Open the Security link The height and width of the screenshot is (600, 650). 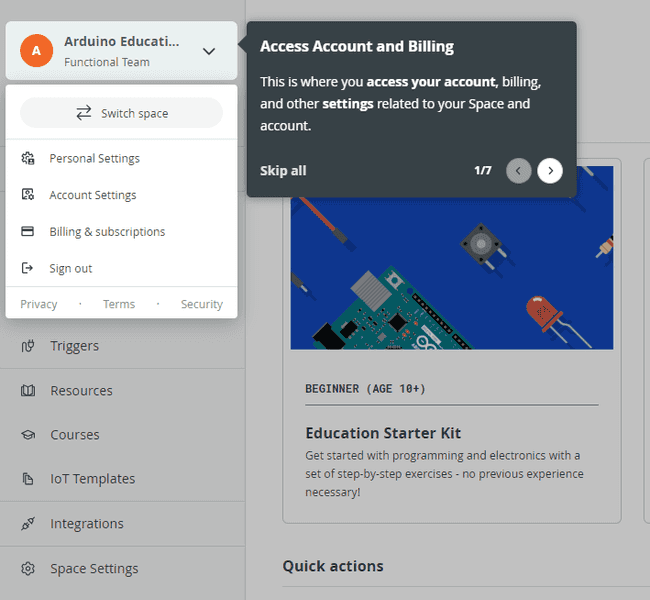(201, 304)
